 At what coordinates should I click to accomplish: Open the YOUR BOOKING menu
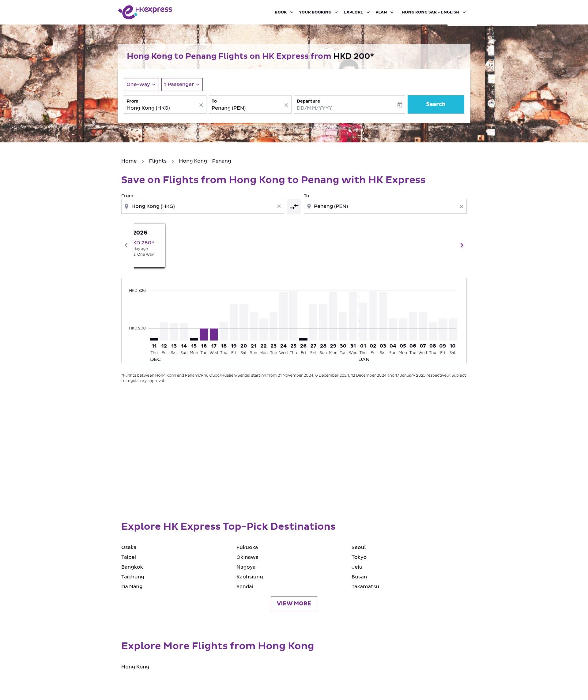pos(318,12)
